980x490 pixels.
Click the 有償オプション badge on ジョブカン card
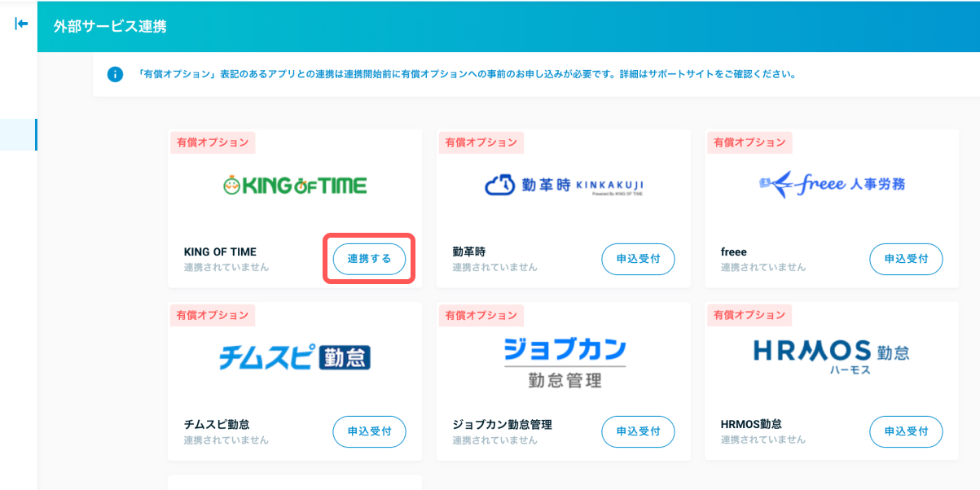(x=481, y=315)
